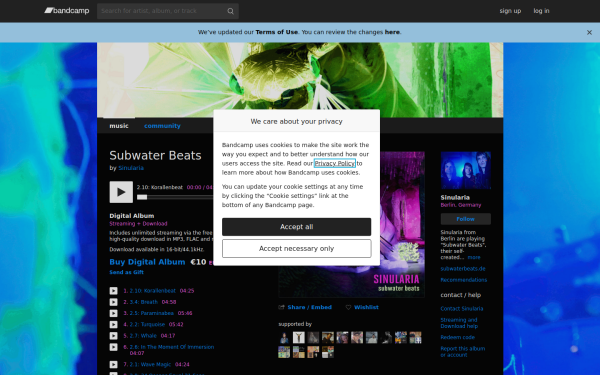Open the log in link
Screen dimensions: 600x375
coord(541,11)
